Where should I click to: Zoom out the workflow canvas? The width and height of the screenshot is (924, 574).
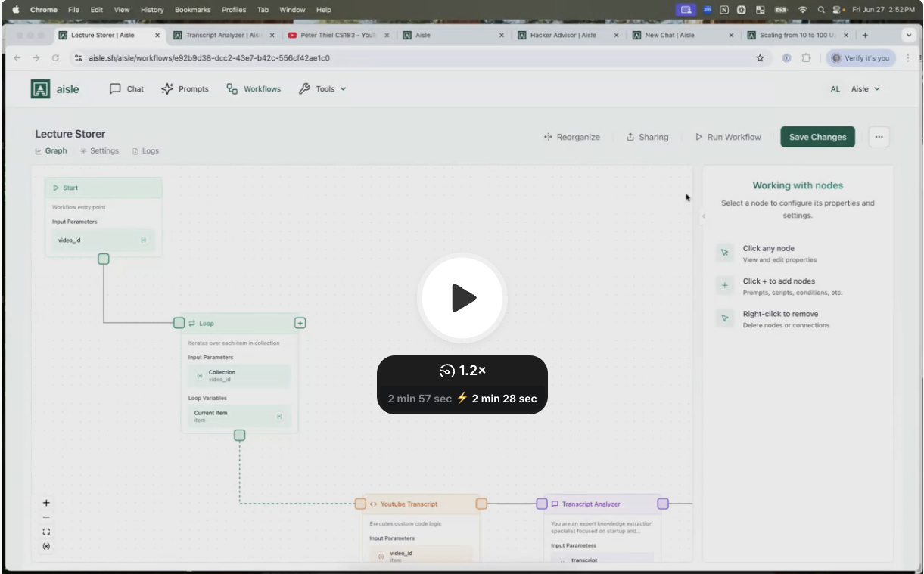coord(46,517)
